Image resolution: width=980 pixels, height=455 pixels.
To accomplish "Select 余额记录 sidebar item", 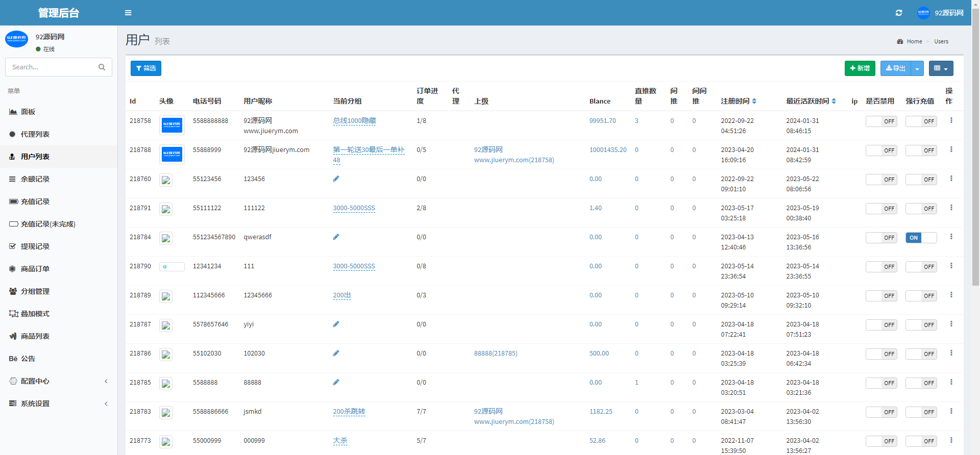I will 59,179.
